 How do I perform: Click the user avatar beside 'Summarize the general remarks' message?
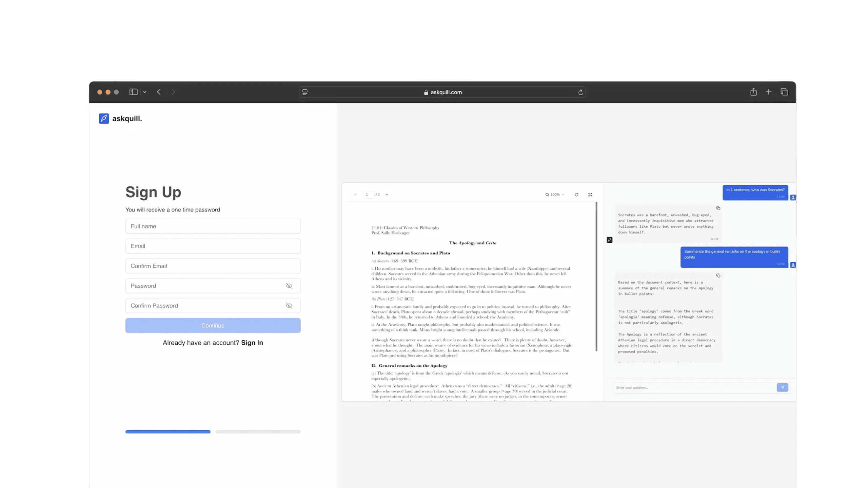[x=793, y=265]
